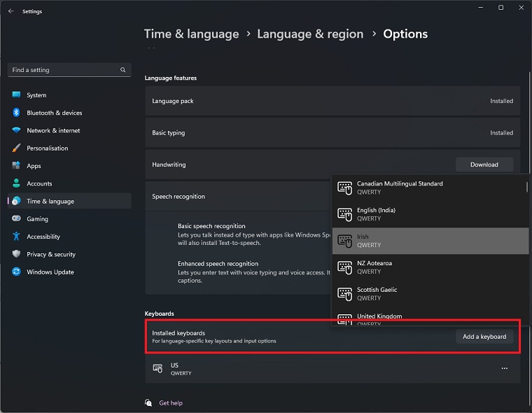Open Privacy & security settings
This screenshot has height=413, width=532.
click(69, 254)
